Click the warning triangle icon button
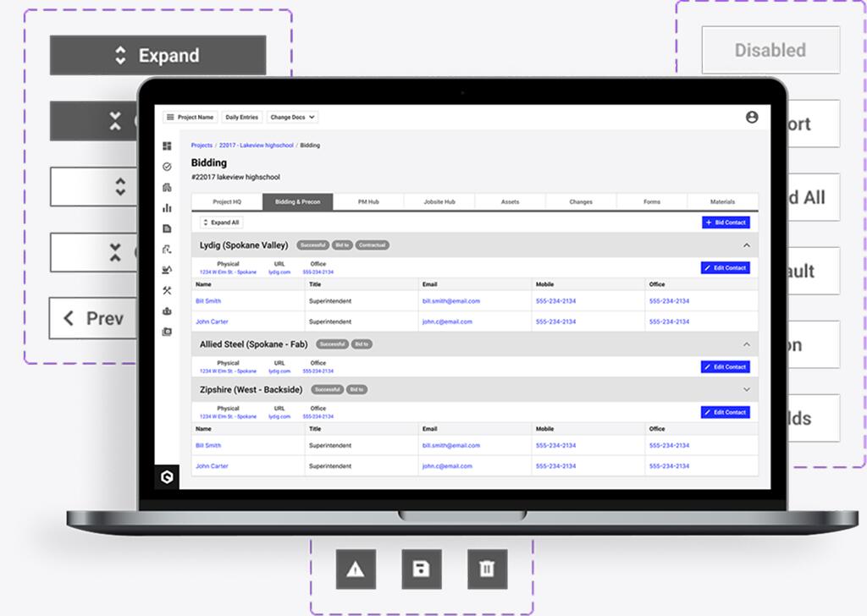This screenshot has width=867, height=616. point(356,569)
